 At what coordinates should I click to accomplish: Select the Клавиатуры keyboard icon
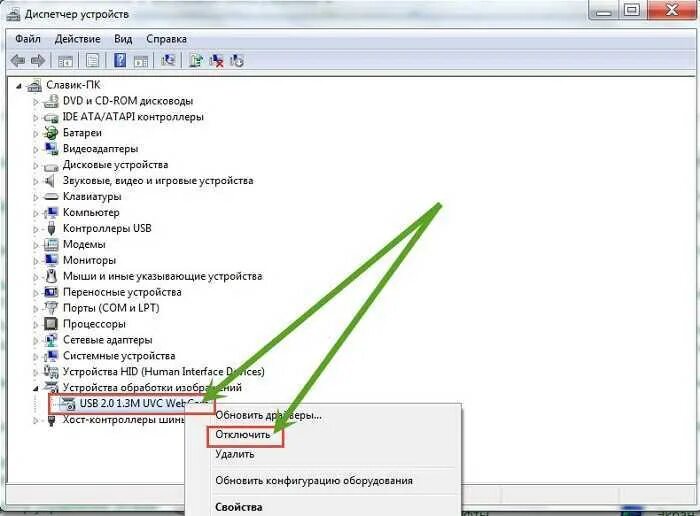pyautogui.click(x=51, y=197)
